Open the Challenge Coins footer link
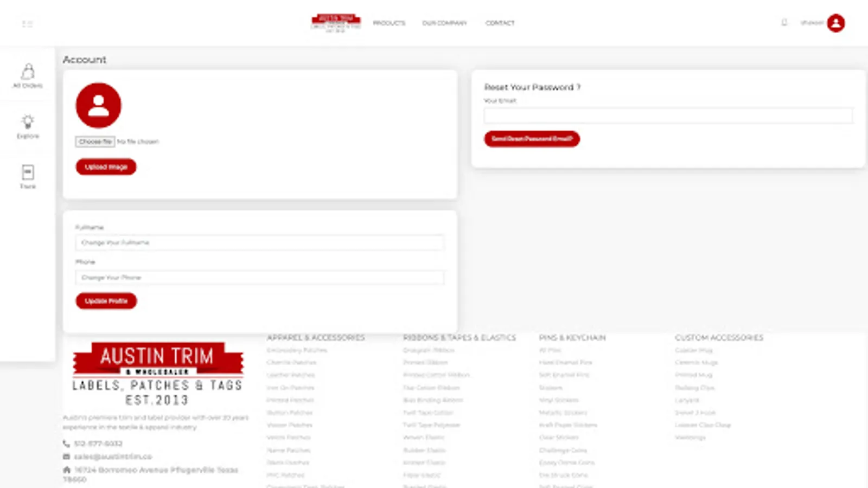868x488 pixels. (563, 450)
